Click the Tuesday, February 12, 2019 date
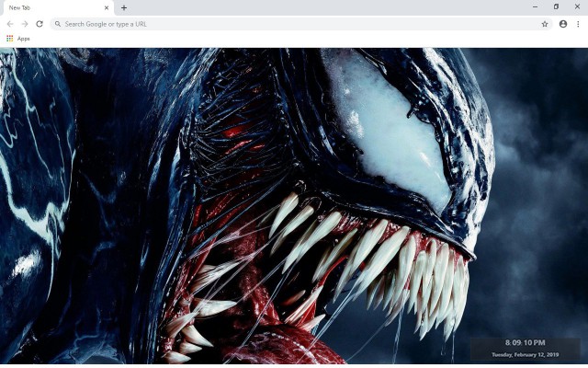Image resolution: width=588 pixels, height=368 pixels. pos(525,354)
